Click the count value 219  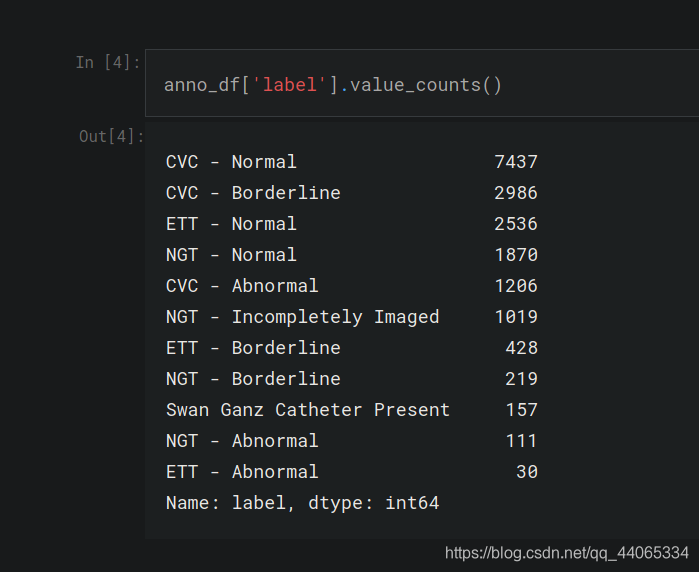coord(522,379)
